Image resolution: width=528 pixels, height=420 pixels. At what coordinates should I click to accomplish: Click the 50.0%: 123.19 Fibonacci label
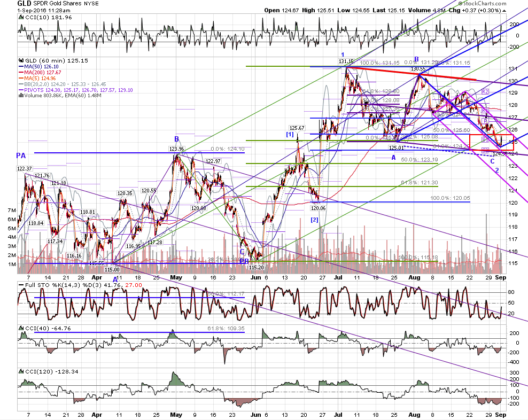point(419,160)
